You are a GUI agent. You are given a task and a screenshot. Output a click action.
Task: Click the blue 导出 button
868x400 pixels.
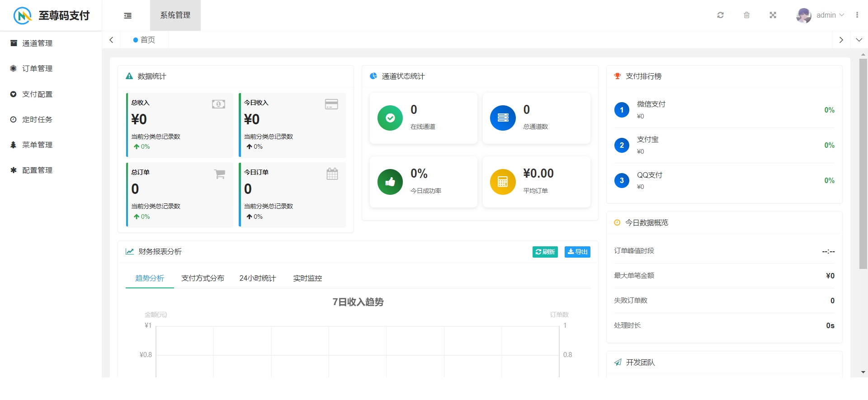577,252
